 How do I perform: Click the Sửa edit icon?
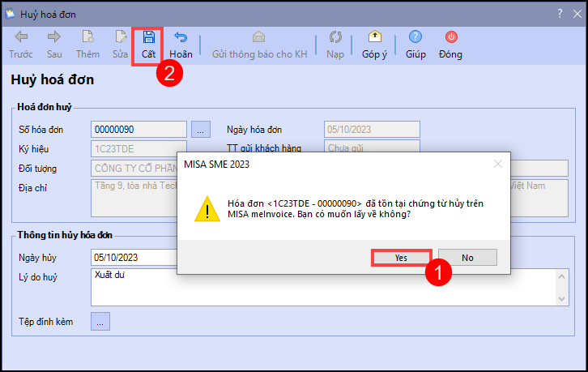pos(120,37)
